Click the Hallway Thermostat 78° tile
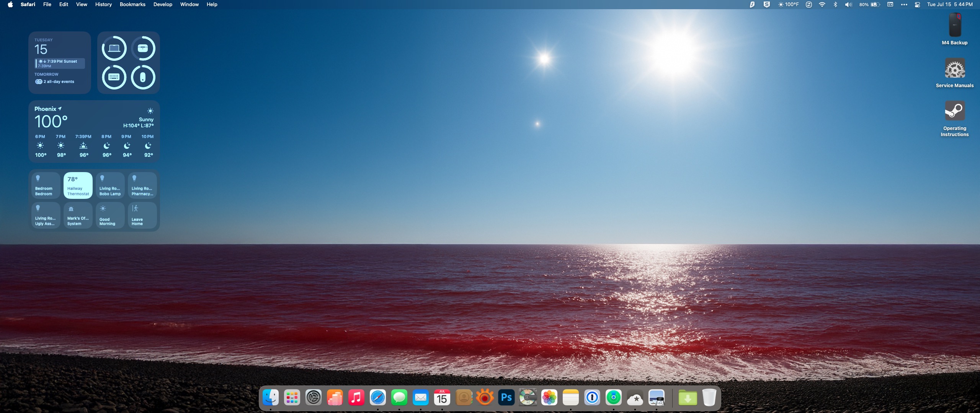 click(x=78, y=185)
